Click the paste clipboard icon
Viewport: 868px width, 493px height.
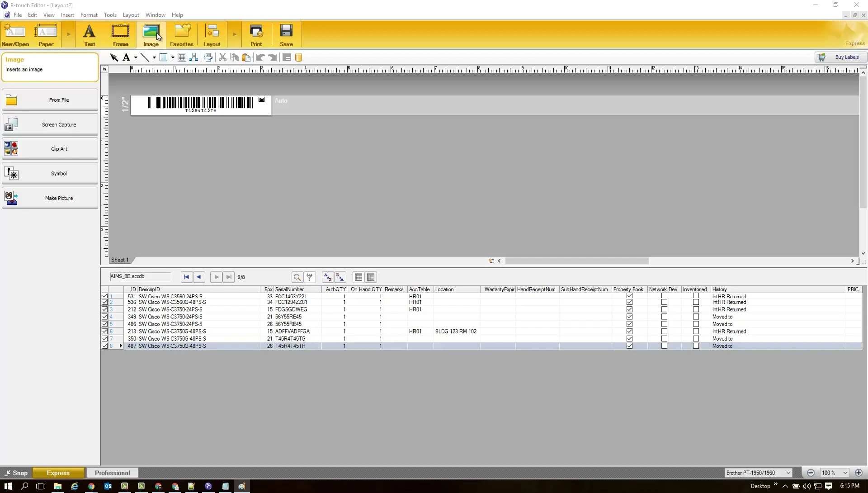coord(246,57)
